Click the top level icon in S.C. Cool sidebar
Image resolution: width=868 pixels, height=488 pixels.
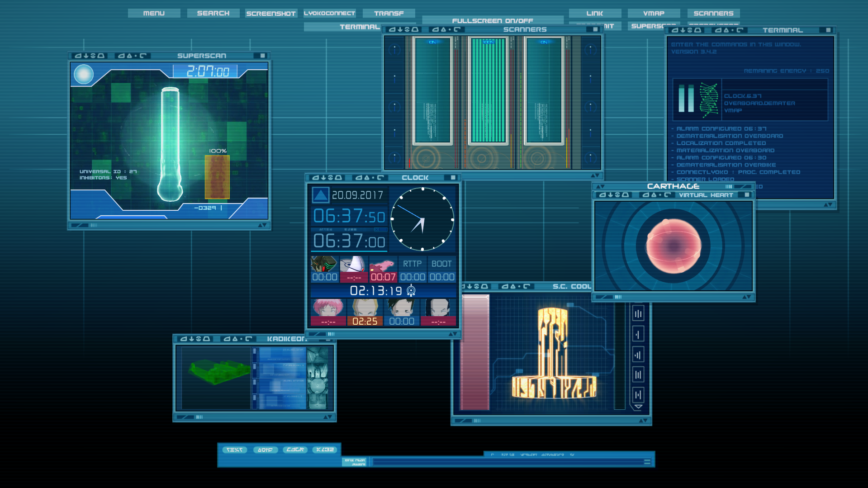638,314
